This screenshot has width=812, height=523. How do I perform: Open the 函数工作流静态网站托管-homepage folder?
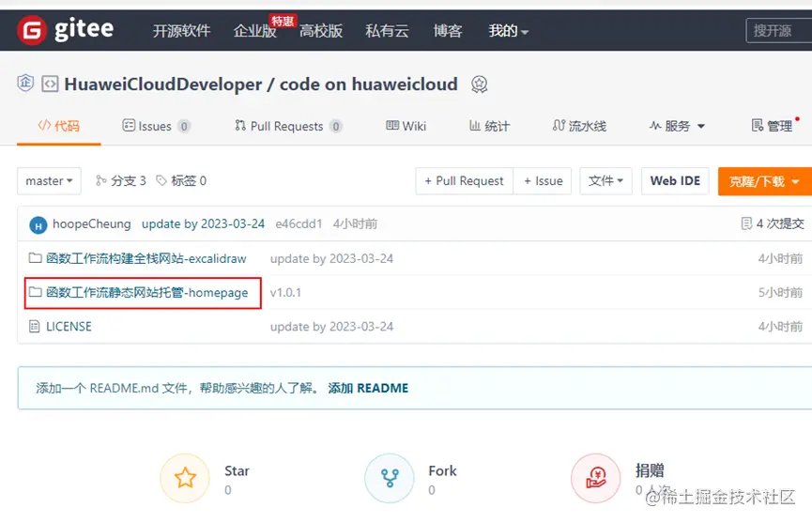click(147, 293)
